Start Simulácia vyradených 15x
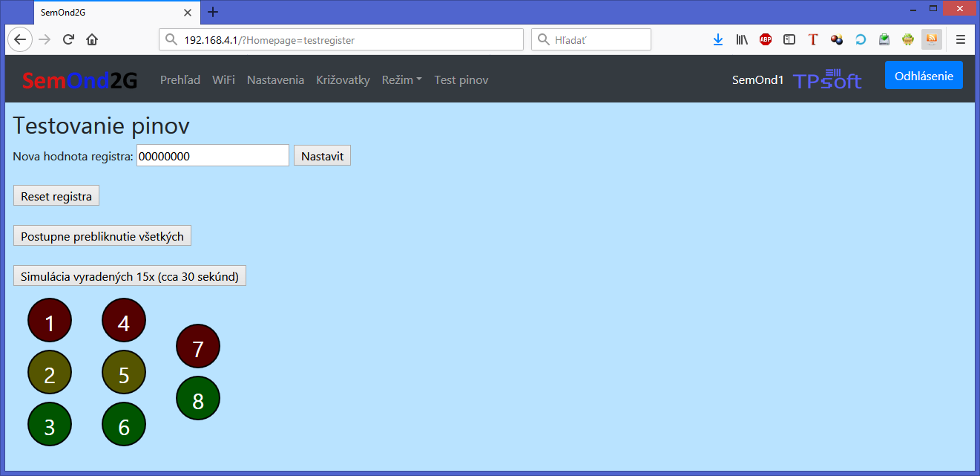Viewport: 980px width, 476px height. pos(130,276)
